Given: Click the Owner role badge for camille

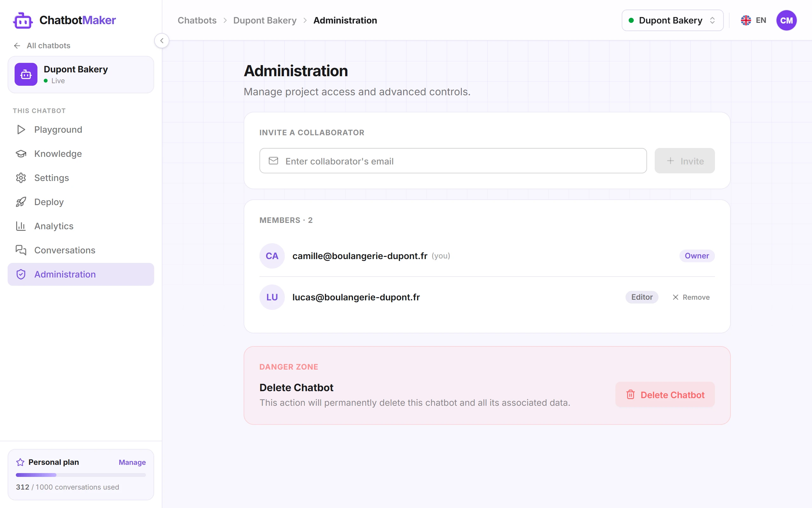Looking at the screenshot, I should pos(697,256).
